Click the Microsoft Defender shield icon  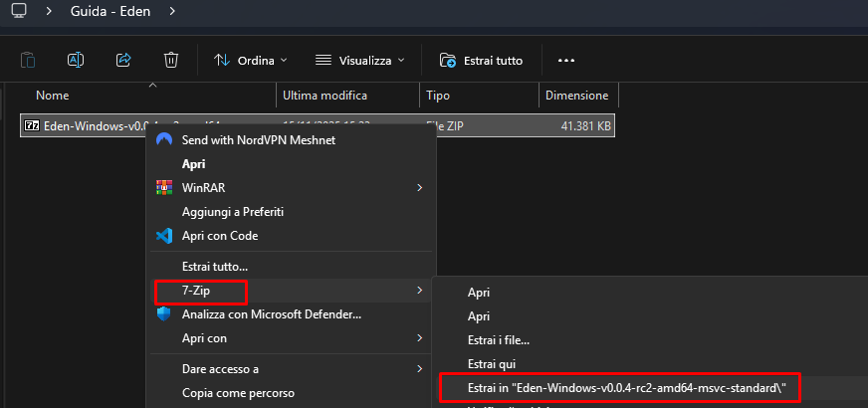(164, 314)
